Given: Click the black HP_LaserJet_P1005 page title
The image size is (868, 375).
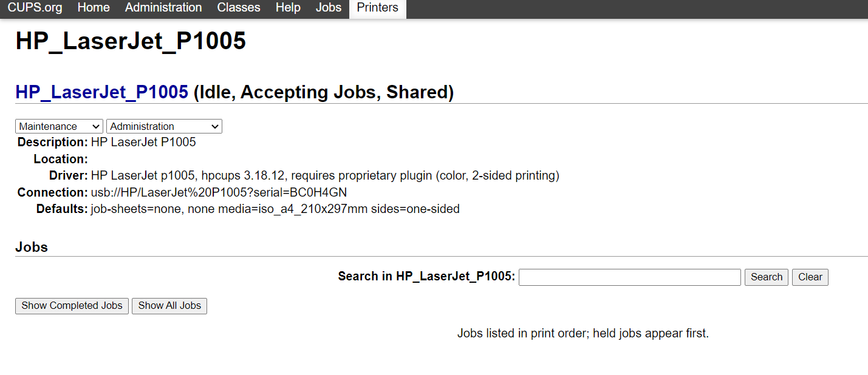Looking at the screenshot, I should tap(131, 41).
